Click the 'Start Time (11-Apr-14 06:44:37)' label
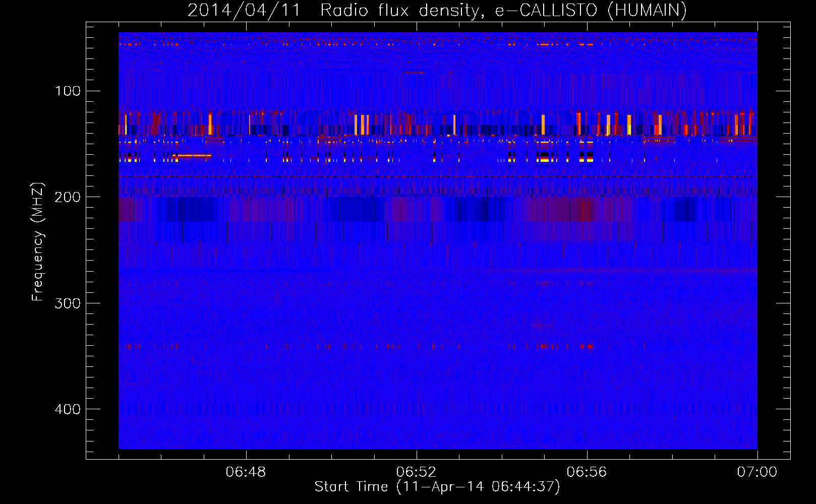The image size is (816, 504). [437, 487]
